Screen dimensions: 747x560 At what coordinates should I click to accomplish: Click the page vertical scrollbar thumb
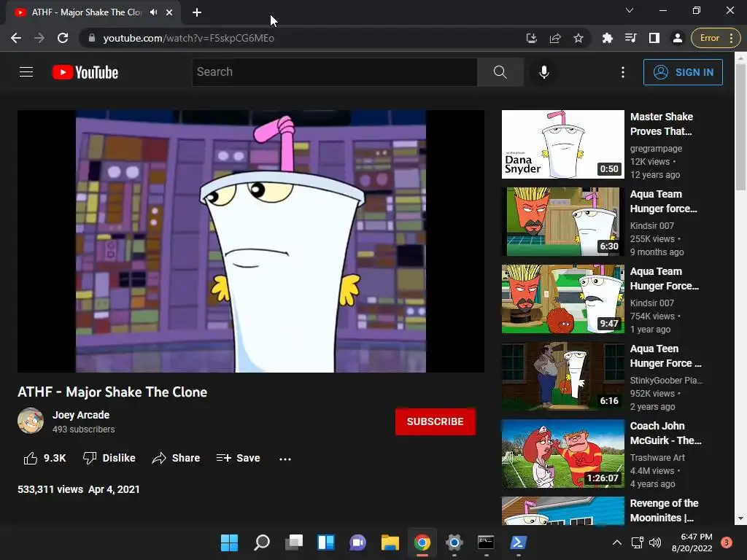coord(740,127)
